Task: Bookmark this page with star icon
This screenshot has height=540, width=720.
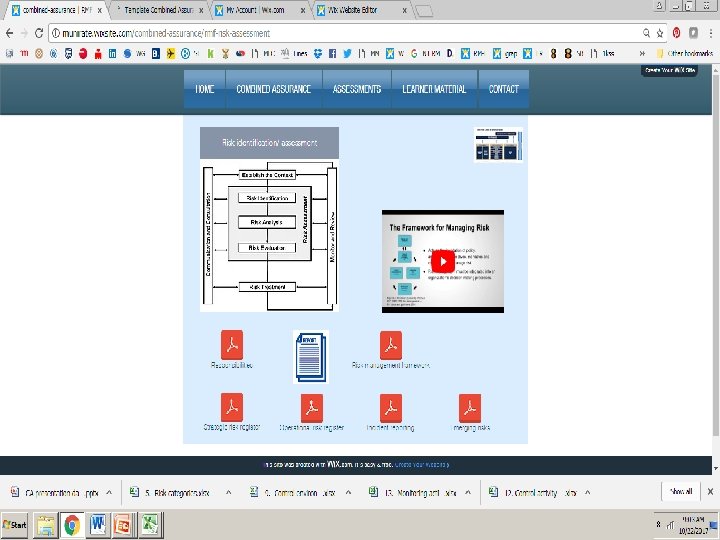Action: 660,33
